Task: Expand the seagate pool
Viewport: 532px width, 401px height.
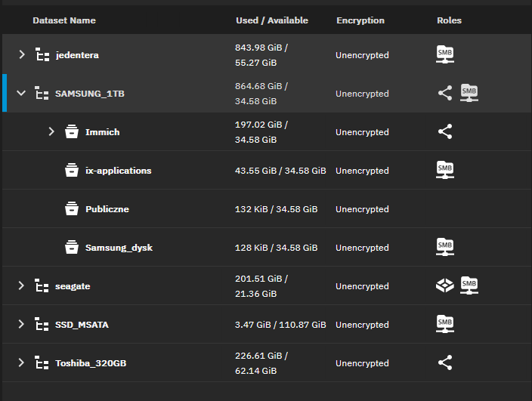Action: click(22, 286)
